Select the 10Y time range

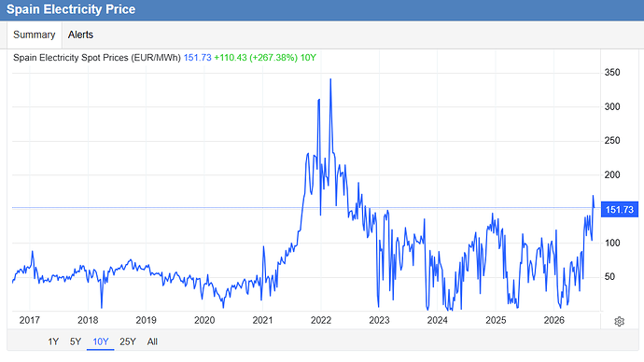(101, 341)
